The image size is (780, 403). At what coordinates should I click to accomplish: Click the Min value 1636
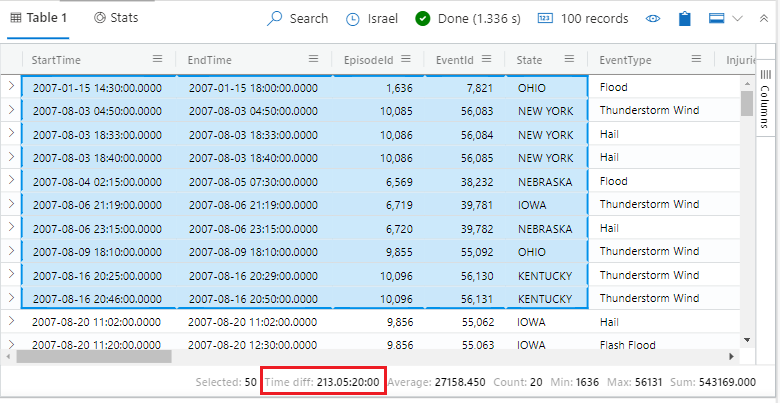(587, 382)
